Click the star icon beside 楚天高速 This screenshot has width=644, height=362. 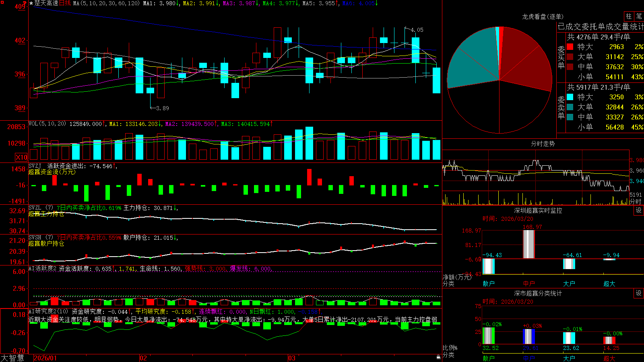(31, 3)
